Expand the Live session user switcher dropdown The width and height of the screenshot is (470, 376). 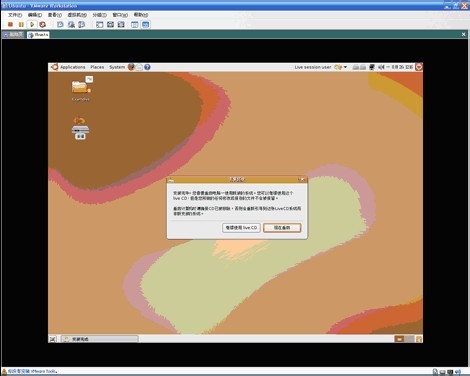[x=341, y=67]
